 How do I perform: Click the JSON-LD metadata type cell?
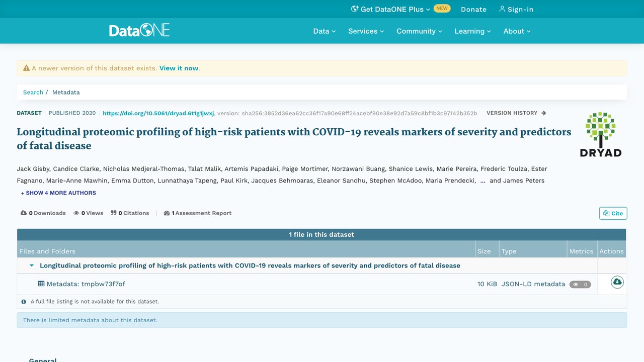pos(533,284)
